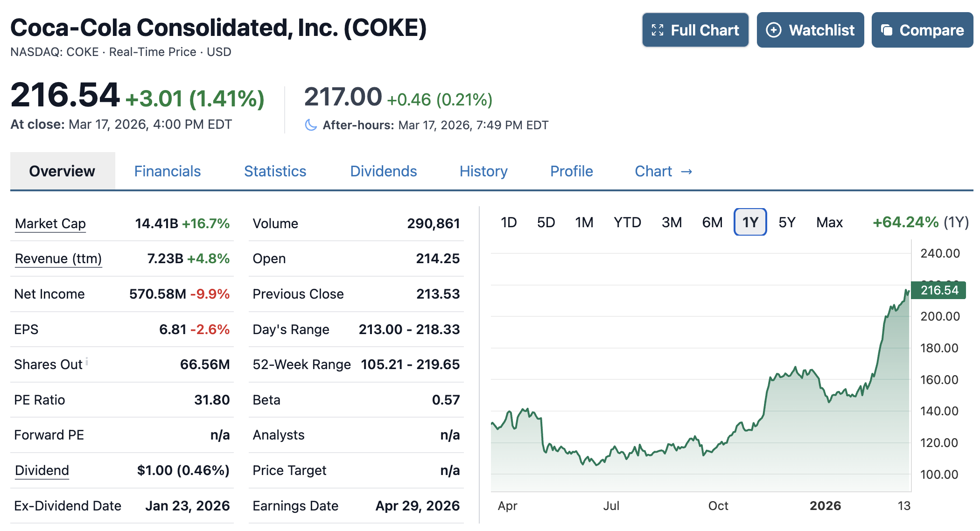This screenshot has height=531, width=980.
Task: Click the Full Chart expand icon
Action: tap(658, 30)
